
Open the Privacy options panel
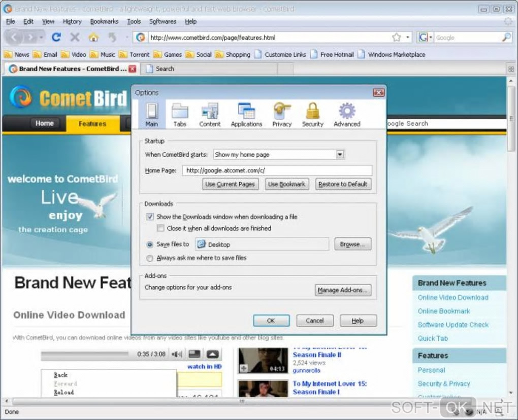click(x=282, y=115)
